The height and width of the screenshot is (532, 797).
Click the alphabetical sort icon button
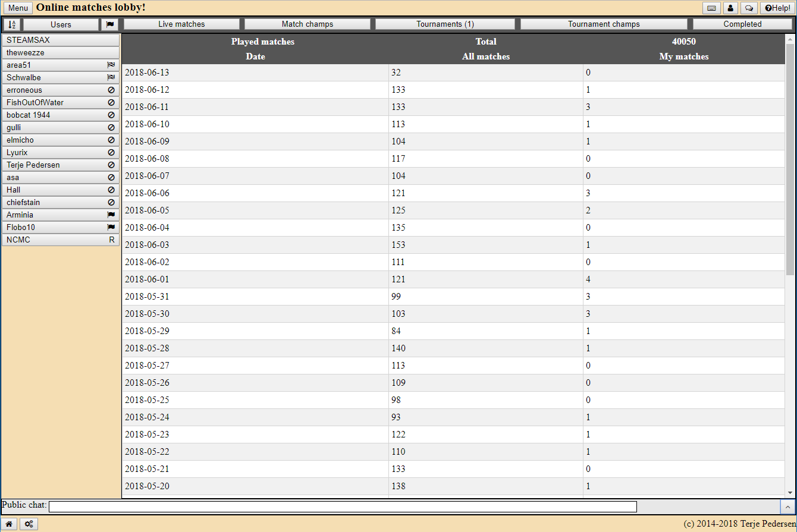coord(12,24)
